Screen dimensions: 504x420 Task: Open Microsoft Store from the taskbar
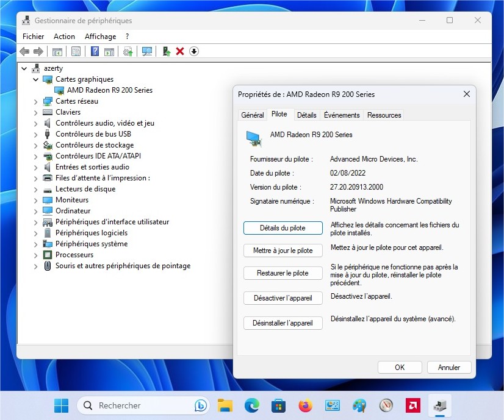click(x=279, y=405)
